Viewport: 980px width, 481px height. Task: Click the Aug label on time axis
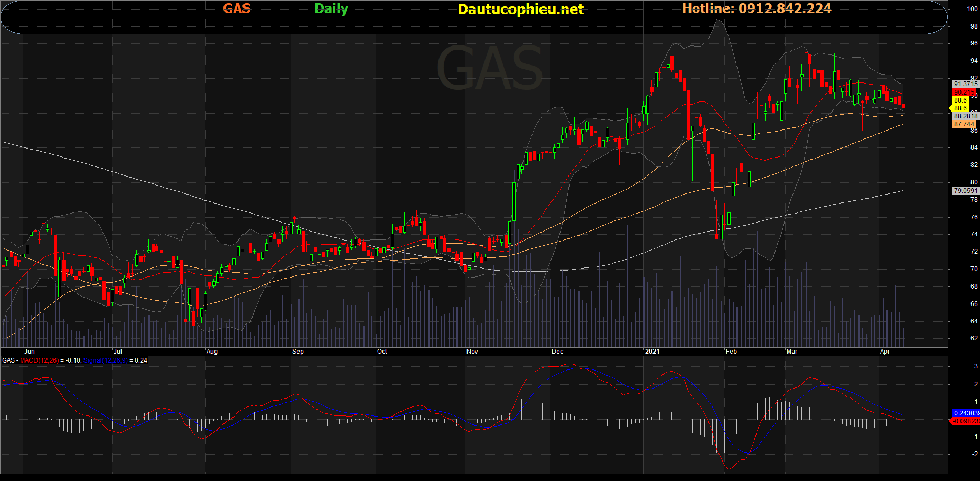212,351
